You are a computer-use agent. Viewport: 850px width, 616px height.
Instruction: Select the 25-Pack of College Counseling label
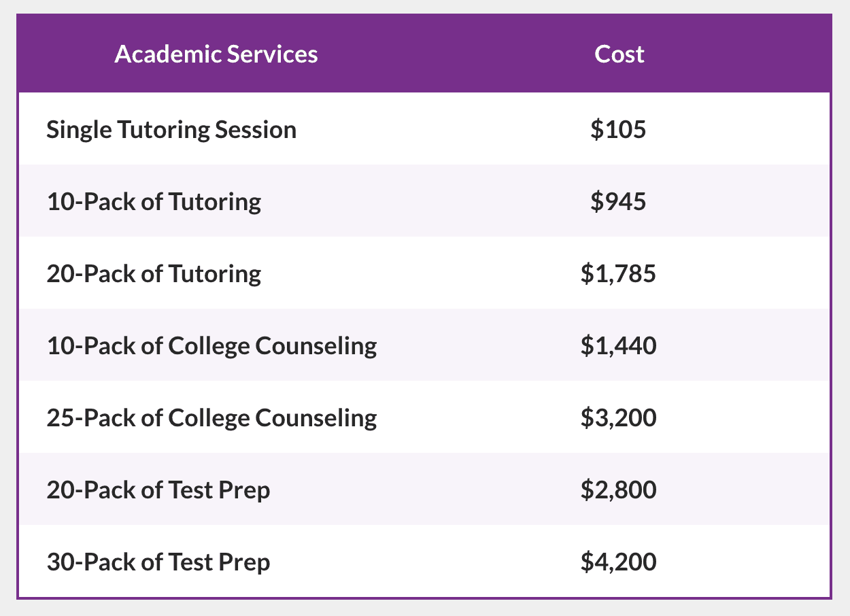click(211, 418)
